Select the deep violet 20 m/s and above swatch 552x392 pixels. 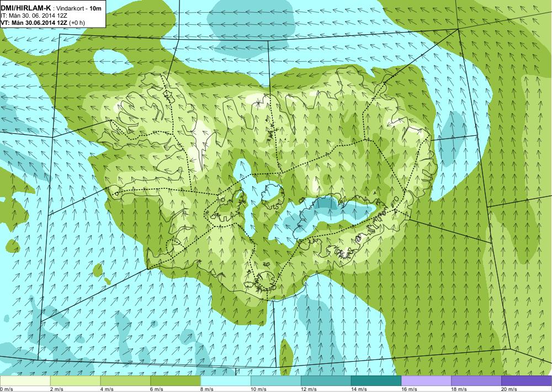tap(527, 381)
